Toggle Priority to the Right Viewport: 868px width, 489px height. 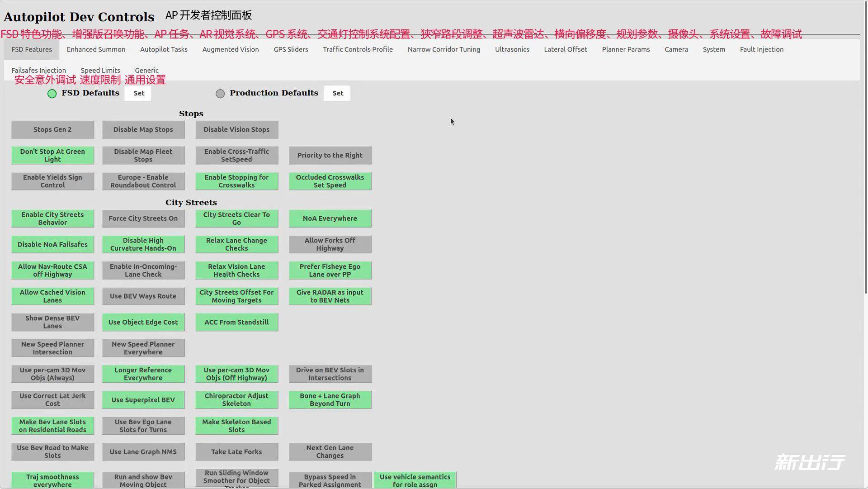tap(330, 155)
